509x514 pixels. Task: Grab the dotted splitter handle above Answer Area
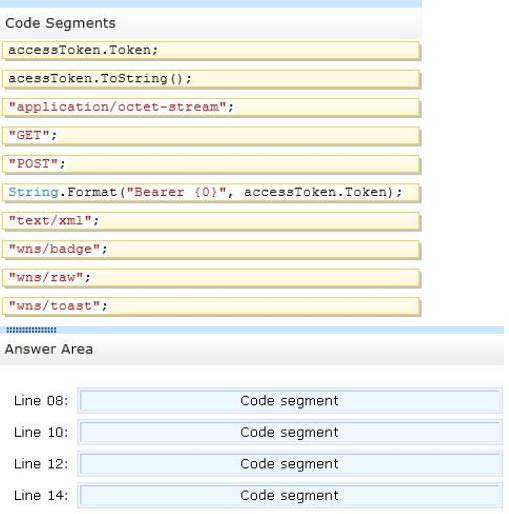[31, 330]
